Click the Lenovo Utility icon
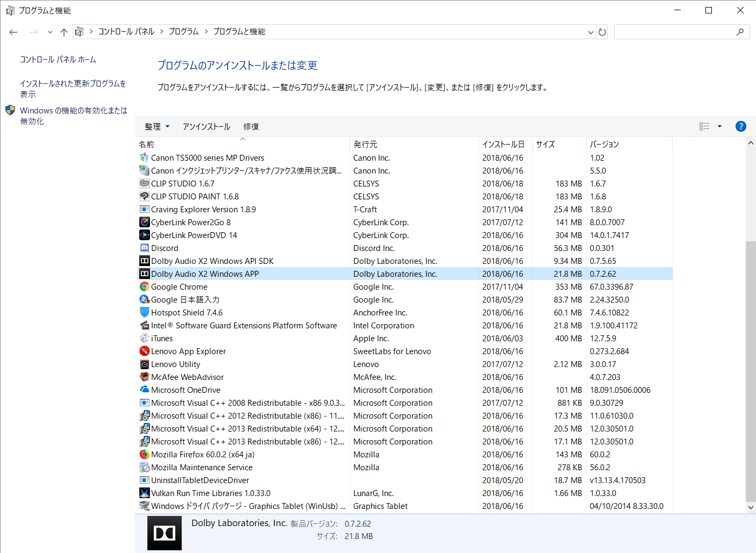This screenshot has height=553, width=756. coord(144,364)
